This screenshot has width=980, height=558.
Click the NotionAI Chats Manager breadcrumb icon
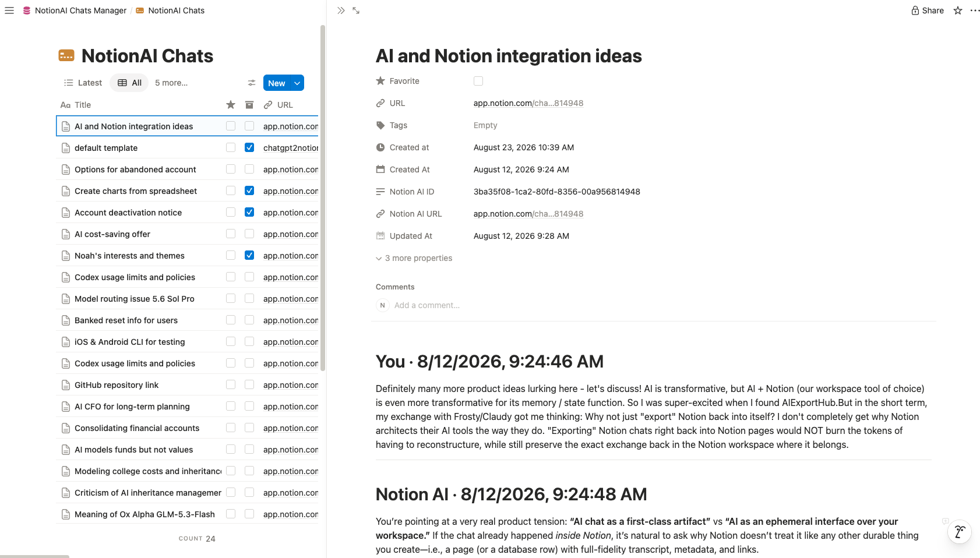pos(27,10)
